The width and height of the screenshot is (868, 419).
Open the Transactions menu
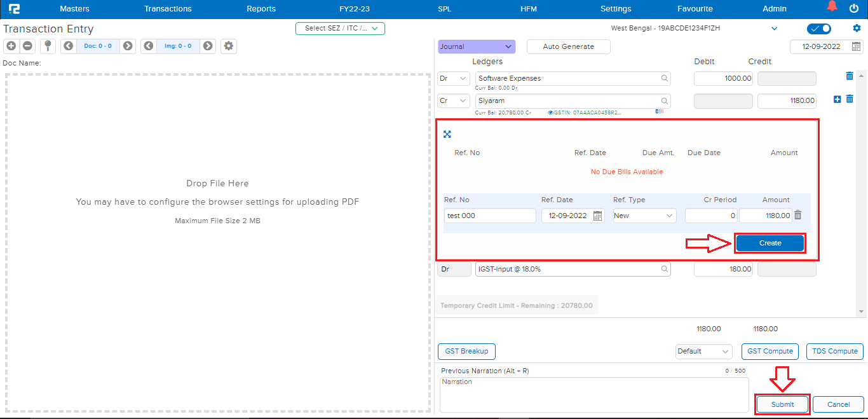pos(168,9)
